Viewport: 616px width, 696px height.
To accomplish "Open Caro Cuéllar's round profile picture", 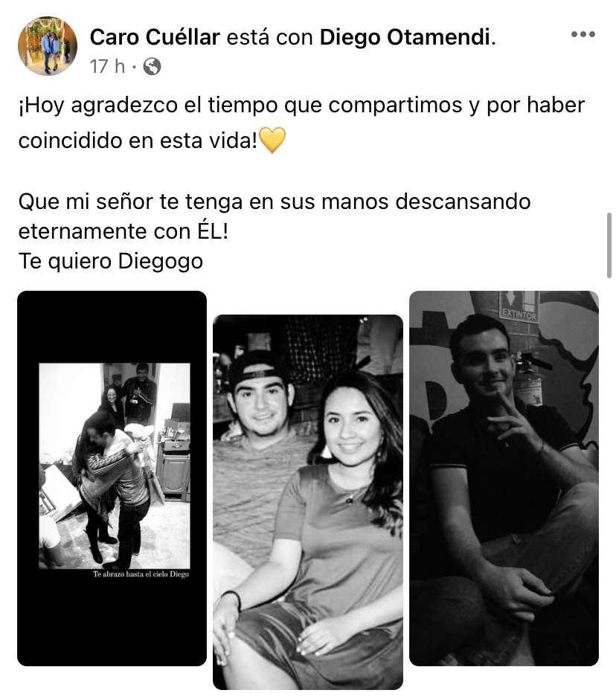I will pyautogui.click(x=48, y=46).
